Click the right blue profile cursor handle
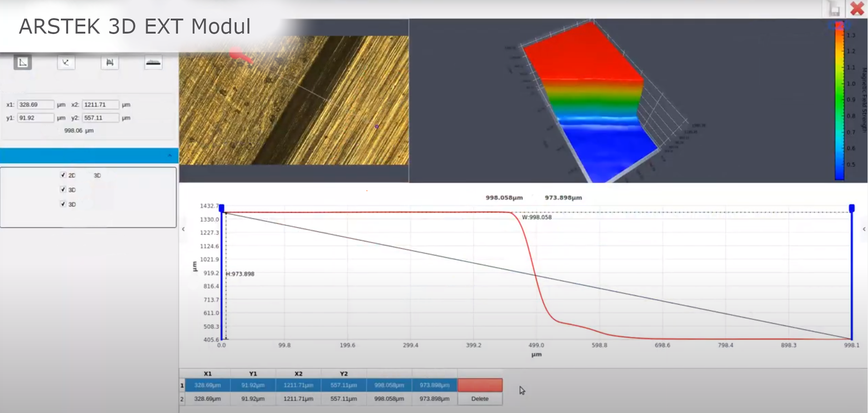The width and height of the screenshot is (868, 413). point(852,208)
